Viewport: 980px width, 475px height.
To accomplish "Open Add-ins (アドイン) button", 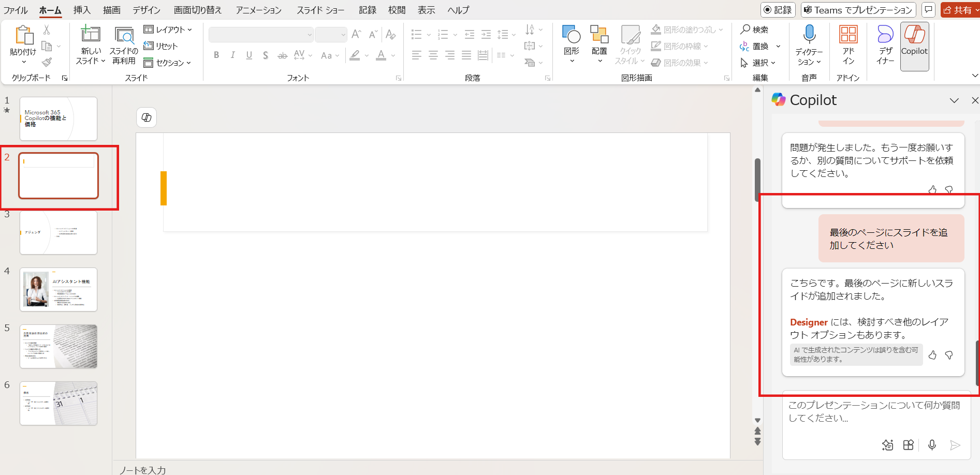I will coord(849,44).
